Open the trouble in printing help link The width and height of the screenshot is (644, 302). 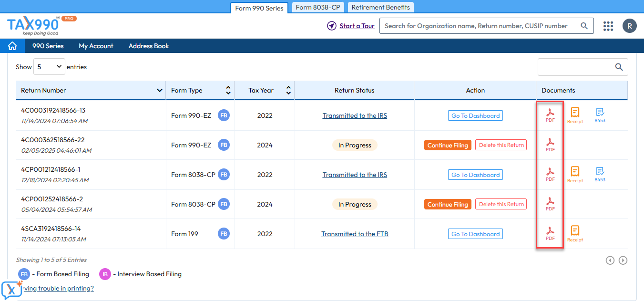click(59, 288)
